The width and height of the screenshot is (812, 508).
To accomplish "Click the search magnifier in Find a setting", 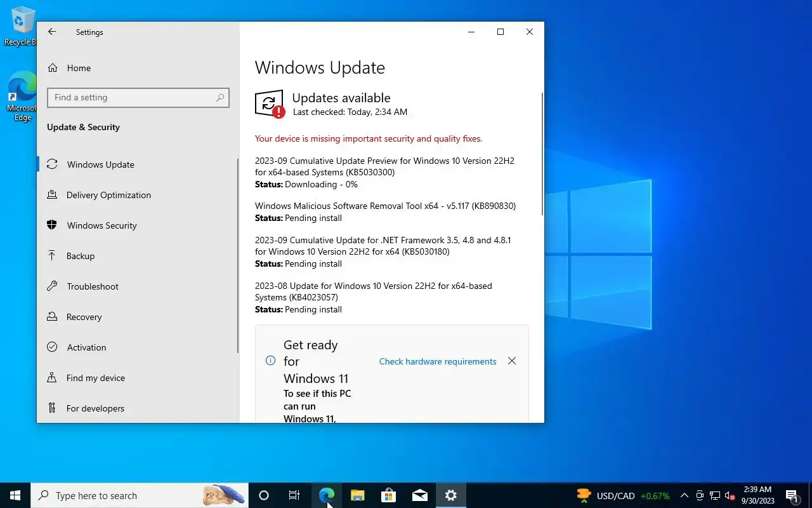I will [x=220, y=98].
